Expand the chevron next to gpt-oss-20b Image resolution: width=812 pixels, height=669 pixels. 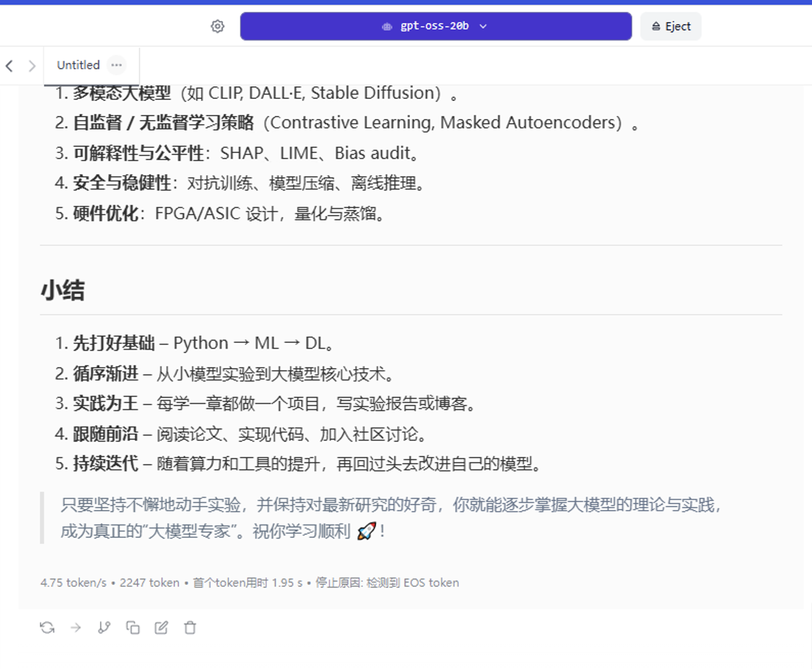(x=483, y=27)
